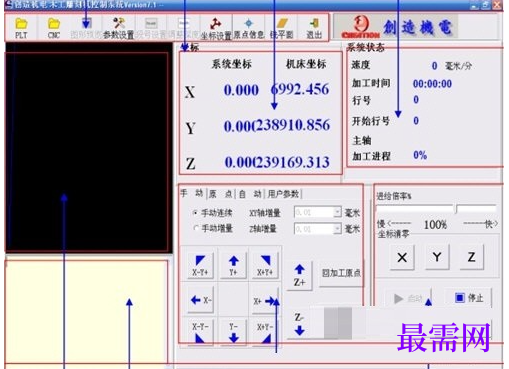509x369 pixels.
Task: Jog diagonally with the X+Y+ button
Action: [x=265, y=265]
